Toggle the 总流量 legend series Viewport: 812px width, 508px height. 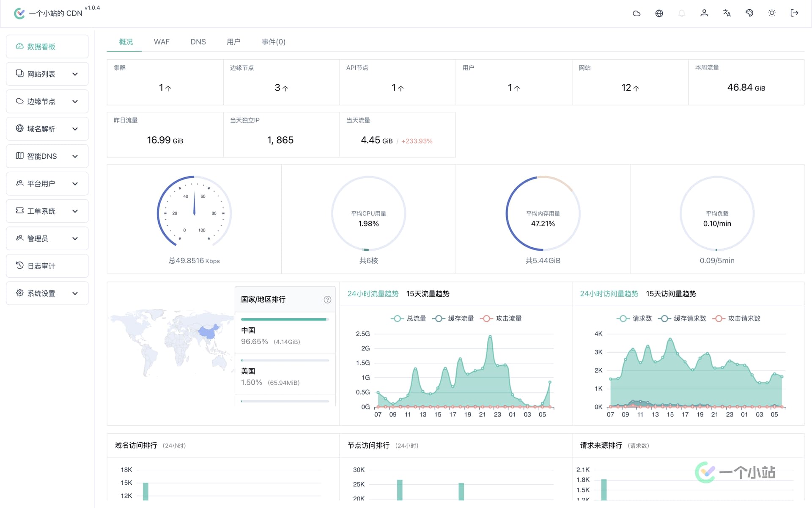[409, 318]
